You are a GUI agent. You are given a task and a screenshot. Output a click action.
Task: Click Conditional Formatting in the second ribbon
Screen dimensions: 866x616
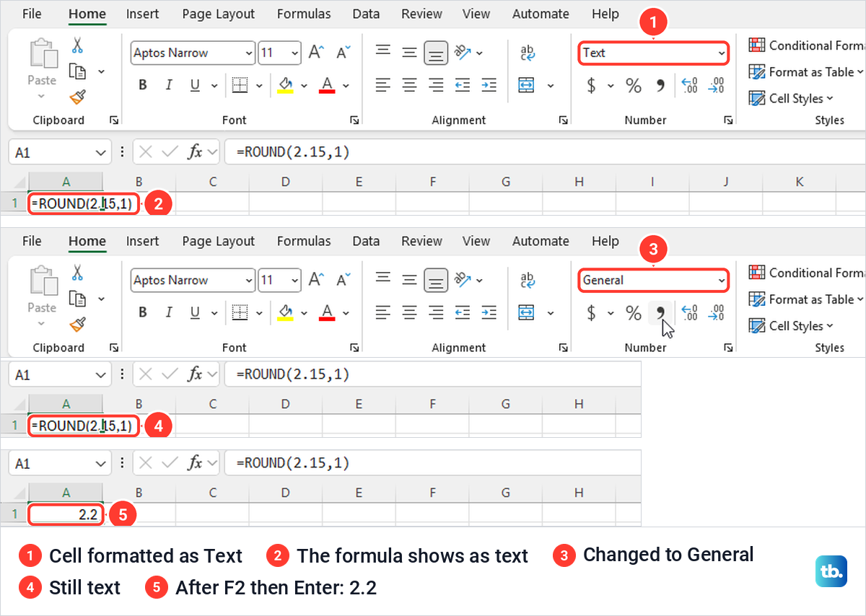point(807,273)
